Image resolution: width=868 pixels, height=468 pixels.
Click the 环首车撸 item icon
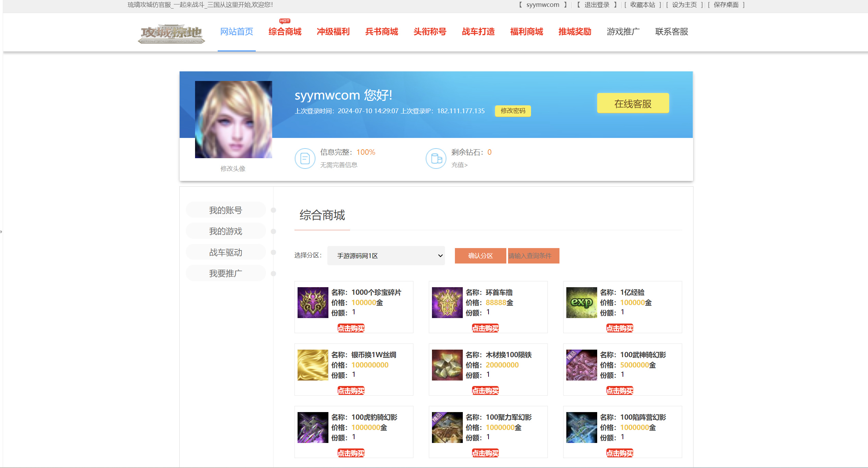pos(447,303)
